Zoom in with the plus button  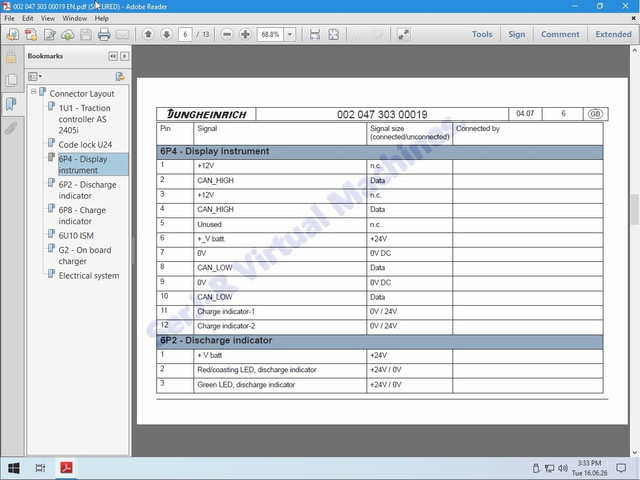coord(245,34)
